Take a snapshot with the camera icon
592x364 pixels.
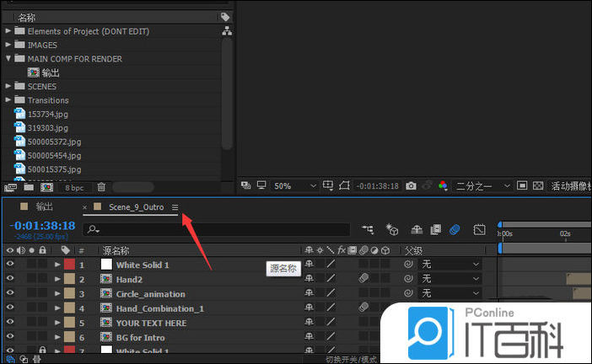click(411, 185)
